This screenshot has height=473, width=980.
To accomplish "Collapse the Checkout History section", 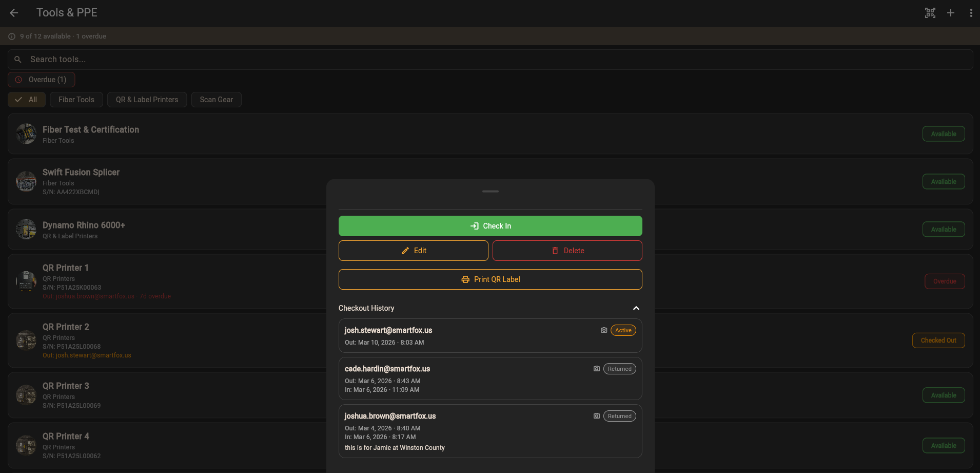I will click(636, 308).
